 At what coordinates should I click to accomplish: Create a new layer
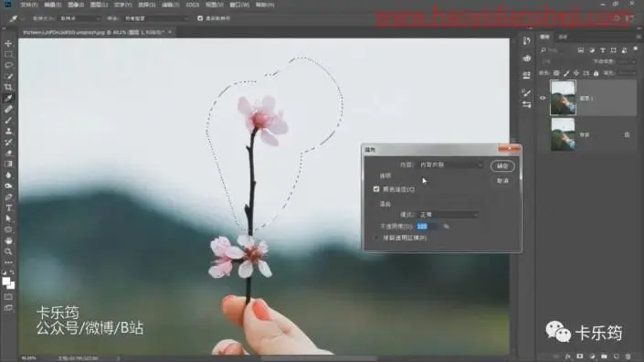pos(616,357)
